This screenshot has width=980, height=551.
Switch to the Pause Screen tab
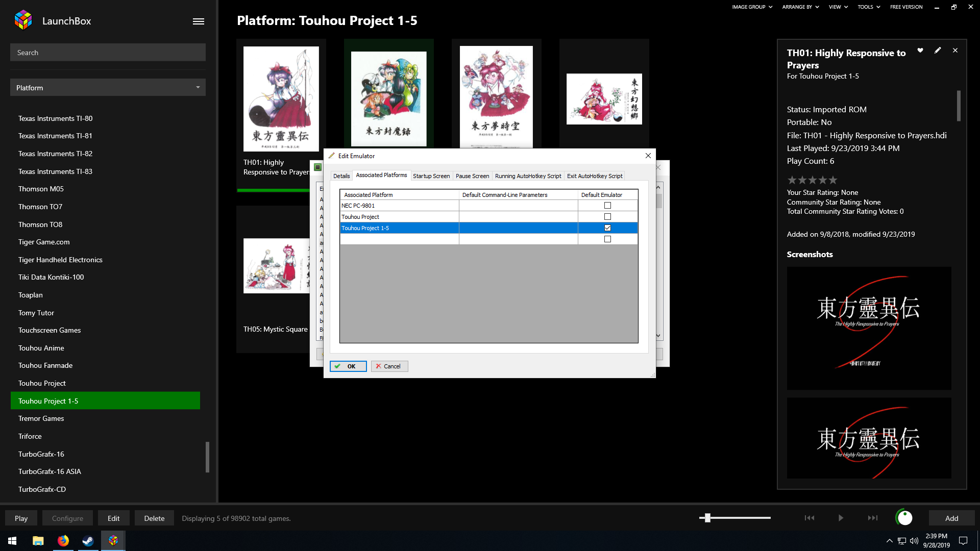(x=472, y=176)
